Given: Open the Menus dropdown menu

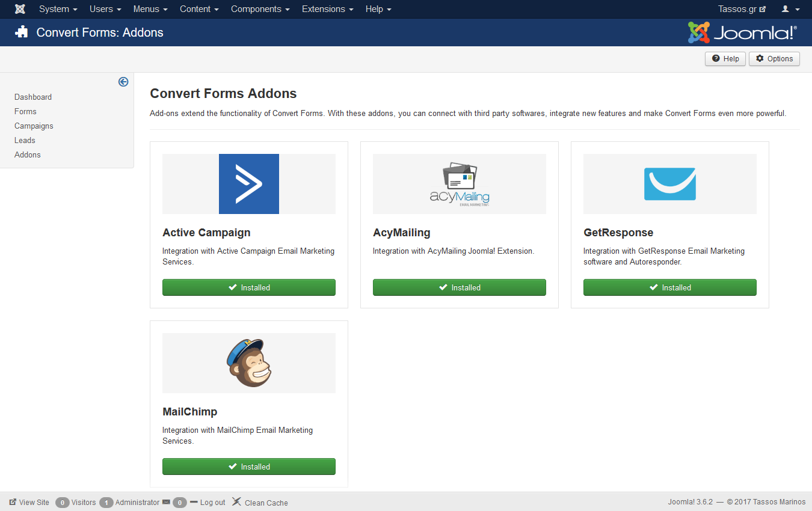Looking at the screenshot, I should pos(150,9).
